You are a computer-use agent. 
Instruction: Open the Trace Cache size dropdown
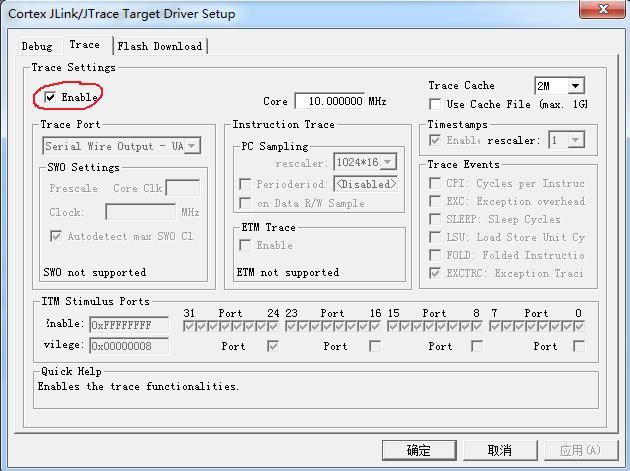click(575, 86)
